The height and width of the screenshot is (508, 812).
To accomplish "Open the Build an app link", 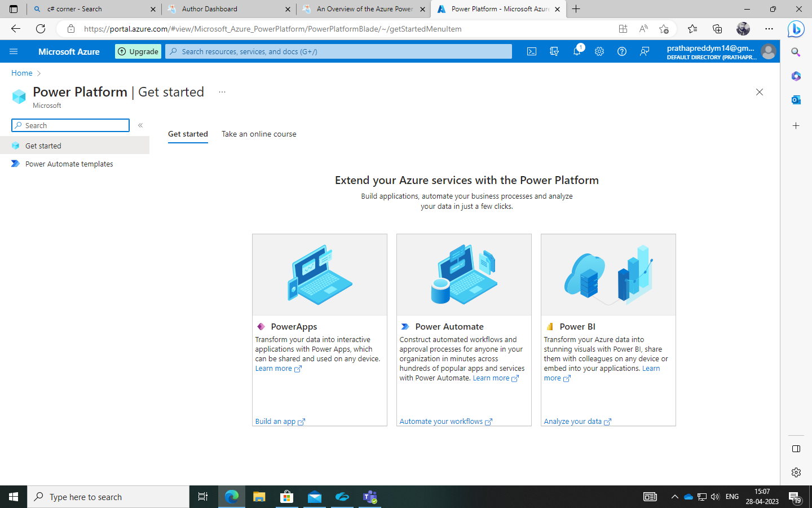I will pos(276,421).
